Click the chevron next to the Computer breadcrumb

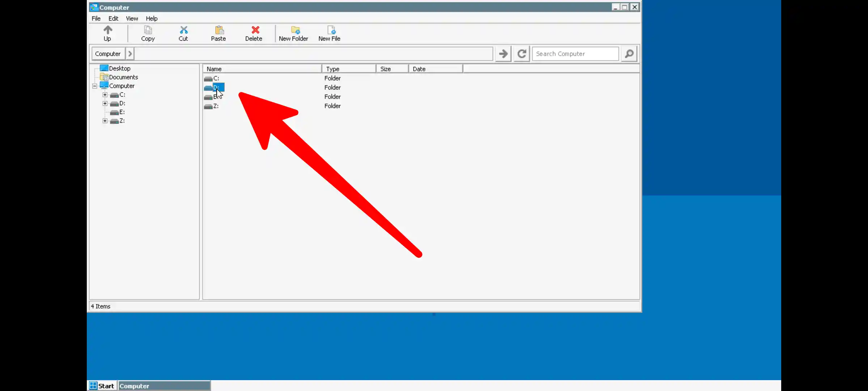pyautogui.click(x=130, y=53)
